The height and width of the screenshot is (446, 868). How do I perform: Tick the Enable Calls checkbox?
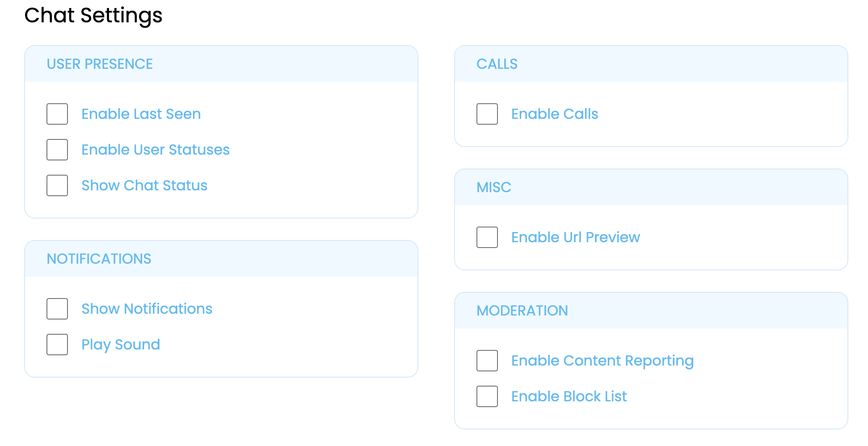[x=487, y=114]
